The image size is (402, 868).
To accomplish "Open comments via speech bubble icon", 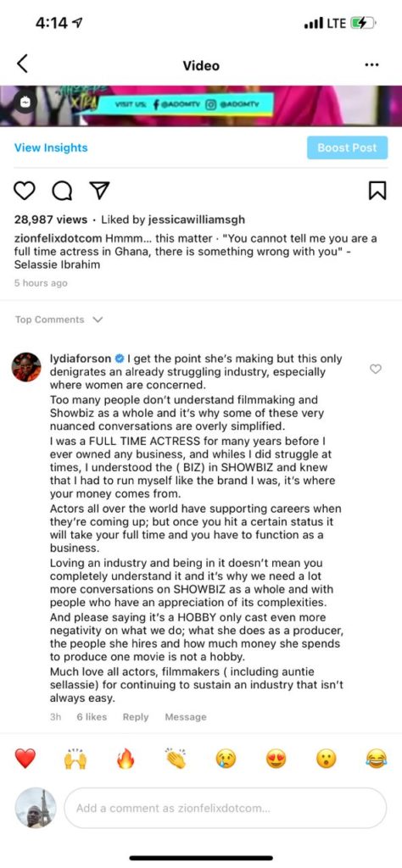I will tap(62, 191).
